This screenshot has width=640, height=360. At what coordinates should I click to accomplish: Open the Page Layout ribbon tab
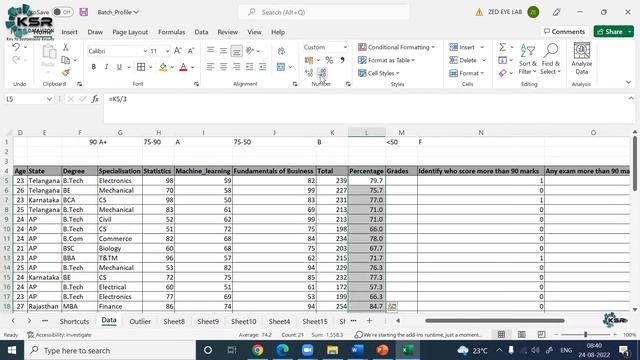coord(130,32)
